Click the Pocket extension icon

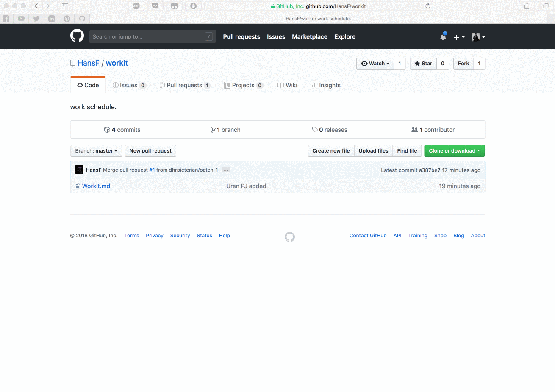[x=155, y=6]
